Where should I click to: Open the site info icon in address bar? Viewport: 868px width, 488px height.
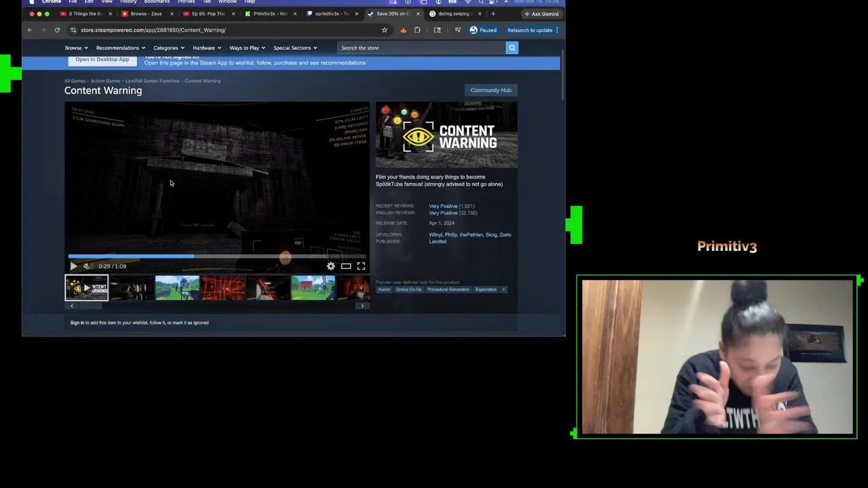click(73, 30)
